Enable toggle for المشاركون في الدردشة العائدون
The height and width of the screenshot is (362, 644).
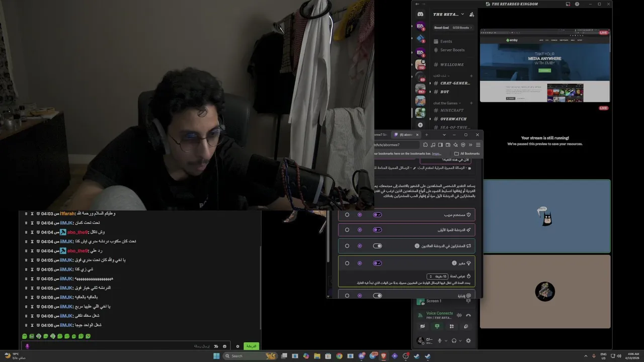tap(377, 246)
